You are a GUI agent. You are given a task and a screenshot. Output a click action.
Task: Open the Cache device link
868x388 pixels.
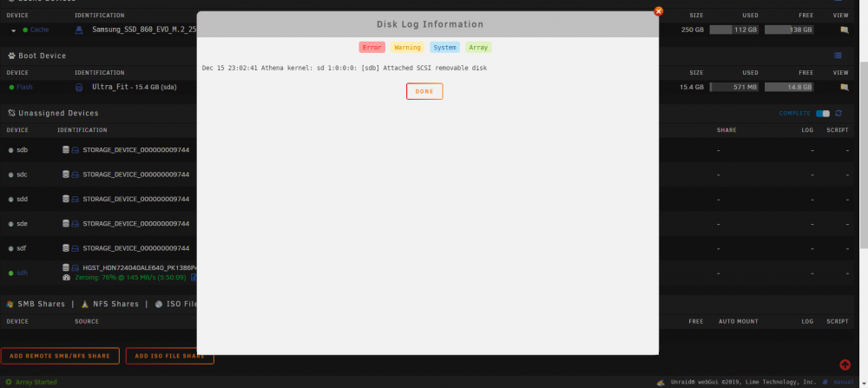coord(39,30)
